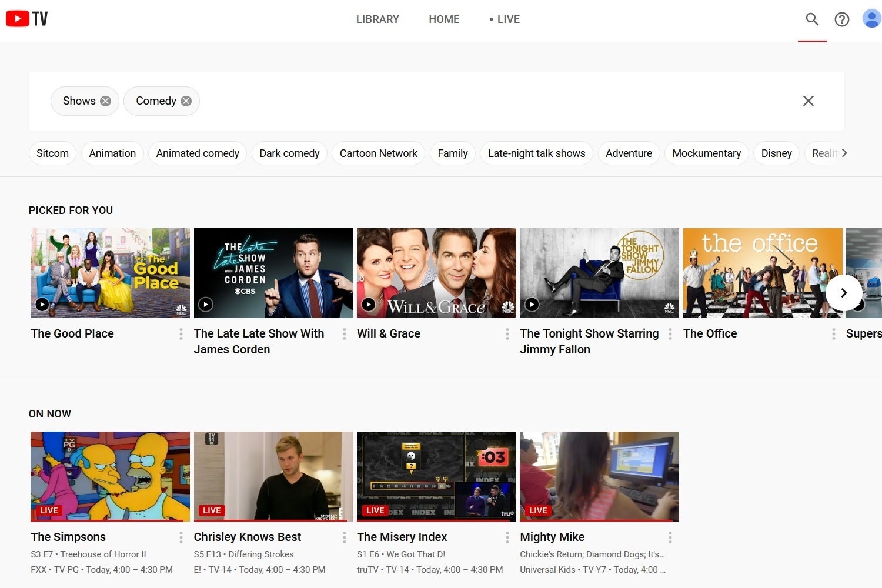Open the account avatar menu
The height and width of the screenshot is (588, 882).
[x=871, y=19]
